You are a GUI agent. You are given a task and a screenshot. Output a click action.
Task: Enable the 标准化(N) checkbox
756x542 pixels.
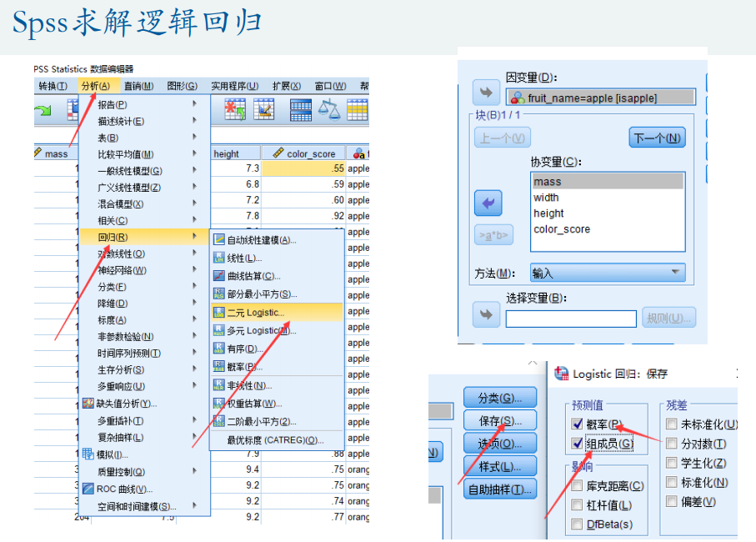pyautogui.click(x=672, y=482)
